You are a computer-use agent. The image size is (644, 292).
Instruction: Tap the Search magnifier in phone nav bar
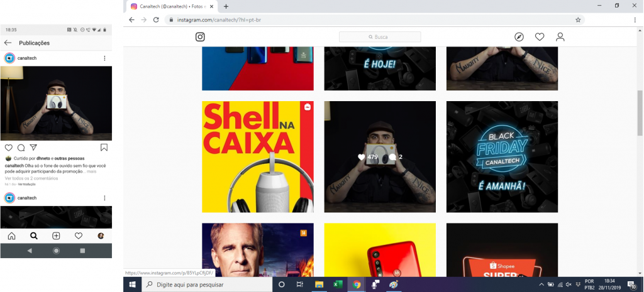(x=34, y=236)
